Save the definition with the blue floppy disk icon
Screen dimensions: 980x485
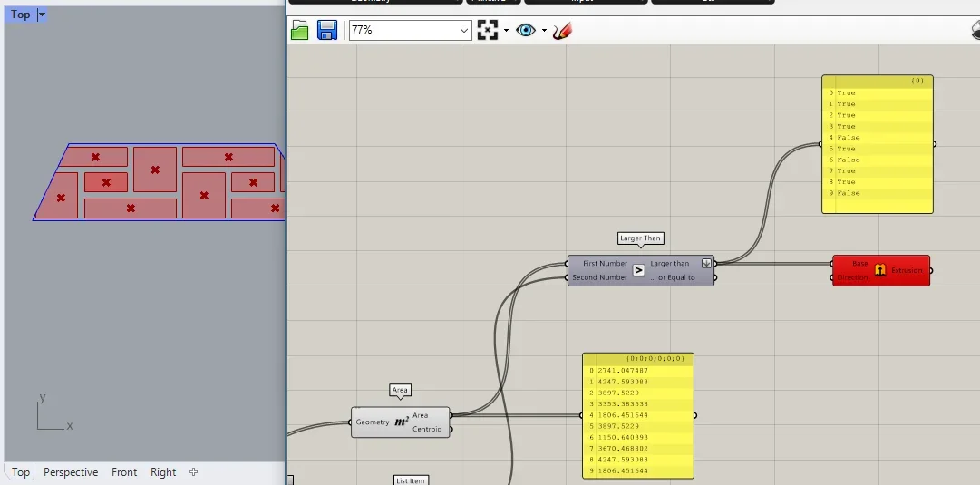[x=327, y=30]
